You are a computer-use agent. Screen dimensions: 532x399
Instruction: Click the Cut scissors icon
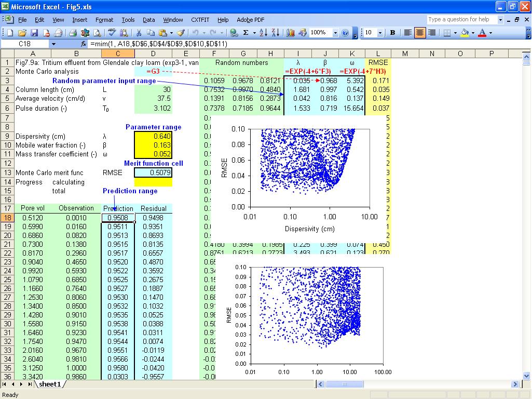pos(139,33)
